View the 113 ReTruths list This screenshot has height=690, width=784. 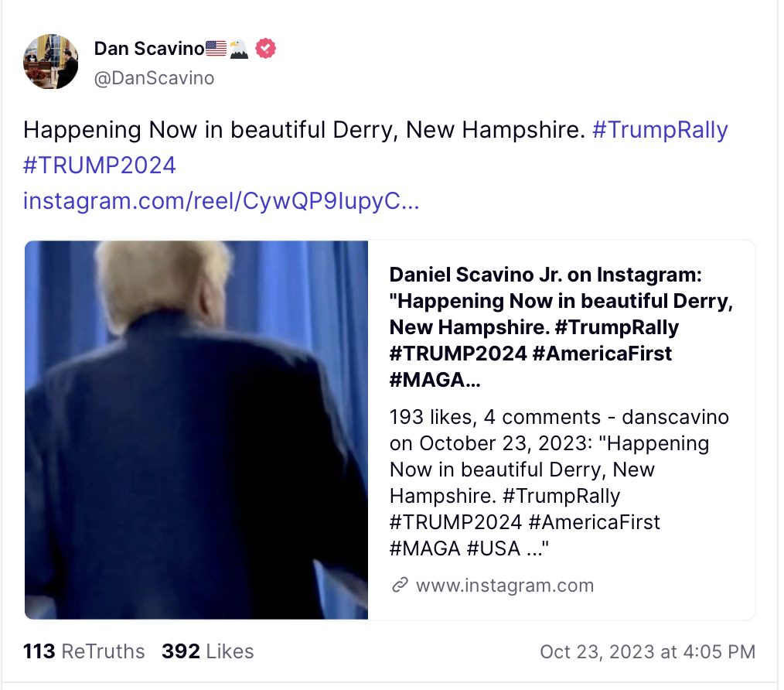pos(84,651)
